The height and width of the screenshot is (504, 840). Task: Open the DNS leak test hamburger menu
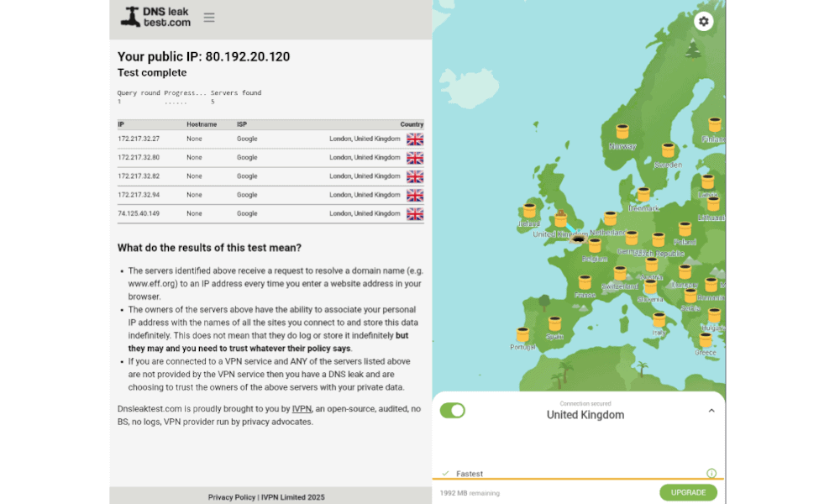click(x=209, y=18)
